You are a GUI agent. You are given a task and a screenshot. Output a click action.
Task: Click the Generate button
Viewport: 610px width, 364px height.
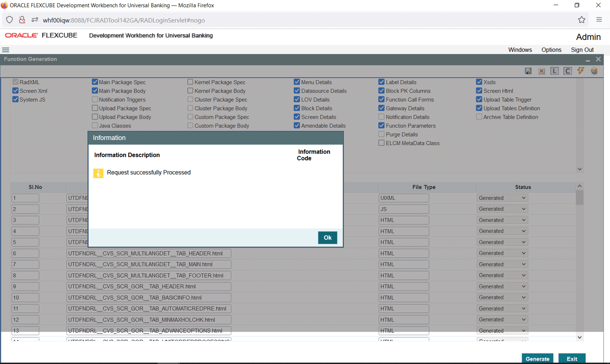(x=537, y=359)
